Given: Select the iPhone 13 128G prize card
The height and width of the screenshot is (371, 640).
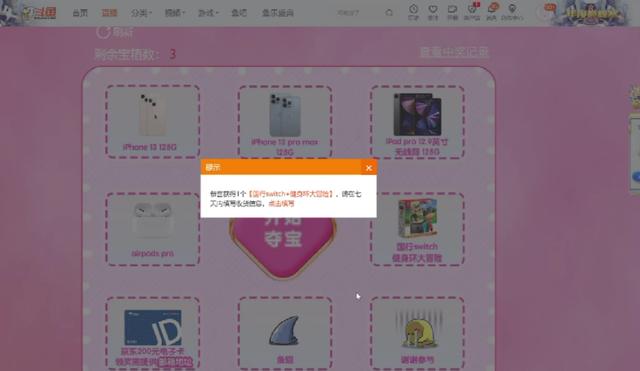Looking at the screenshot, I should click(153, 121).
